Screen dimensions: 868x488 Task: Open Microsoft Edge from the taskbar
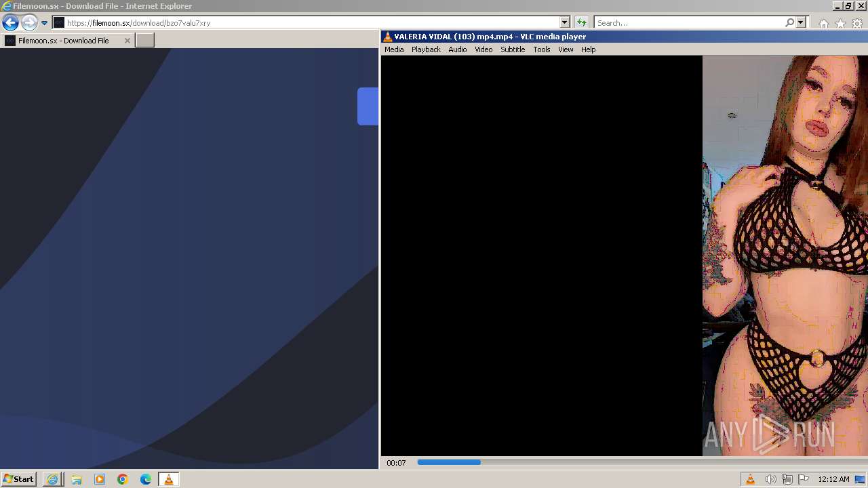pos(146,479)
